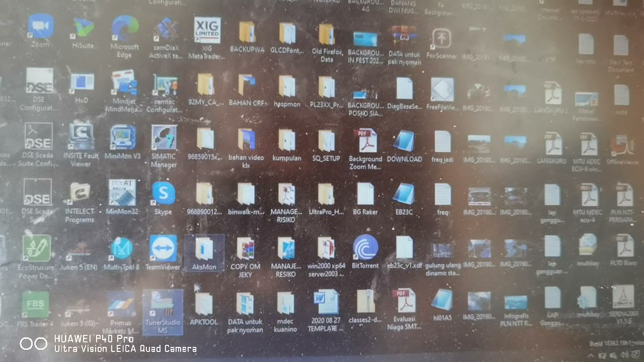Select the BACKUPWA folder
Screen dimensions: 644x362
point(247,37)
